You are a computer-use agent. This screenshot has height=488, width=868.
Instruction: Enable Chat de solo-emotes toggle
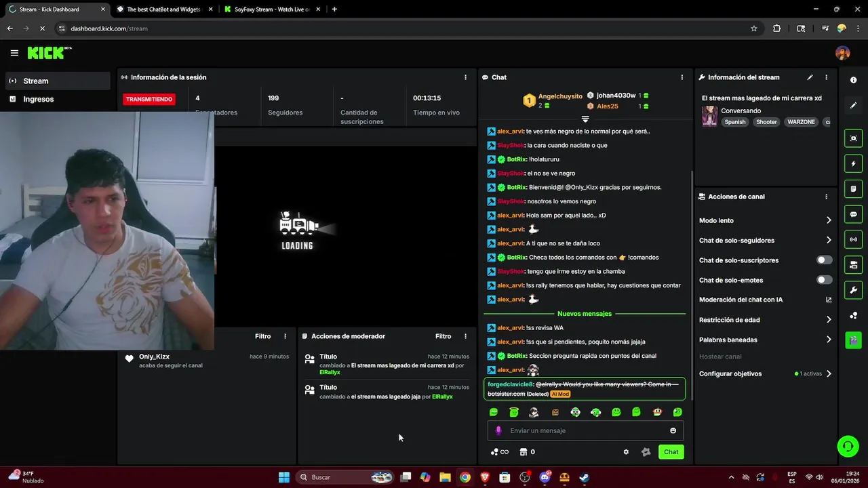tap(824, 280)
